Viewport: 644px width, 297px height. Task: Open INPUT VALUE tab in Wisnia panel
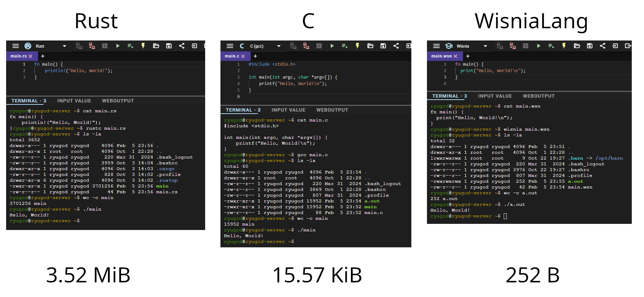point(495,96)
